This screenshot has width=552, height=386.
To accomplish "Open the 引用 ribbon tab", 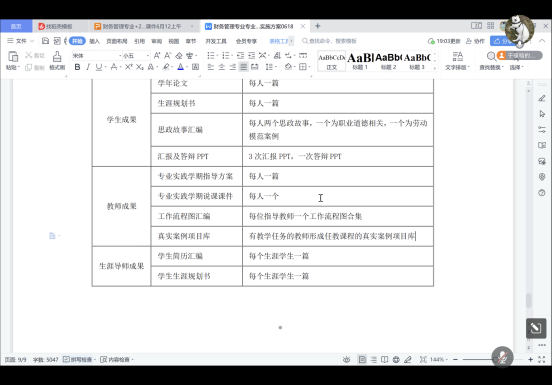I will 139,41.
